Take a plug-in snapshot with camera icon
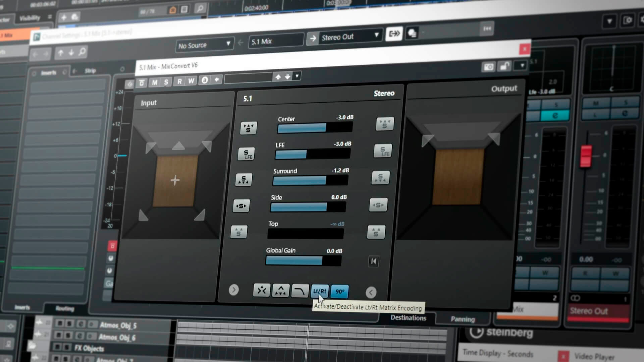The height and width of the screenshot is (362, 644). coord(488,67)
